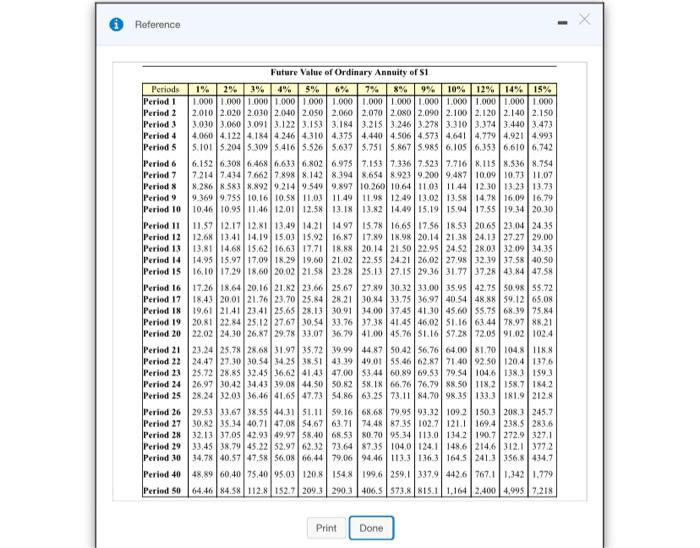Viewport: 700px width, 548px height.
Task: Click the 3% column header
Action: [258, 89]
